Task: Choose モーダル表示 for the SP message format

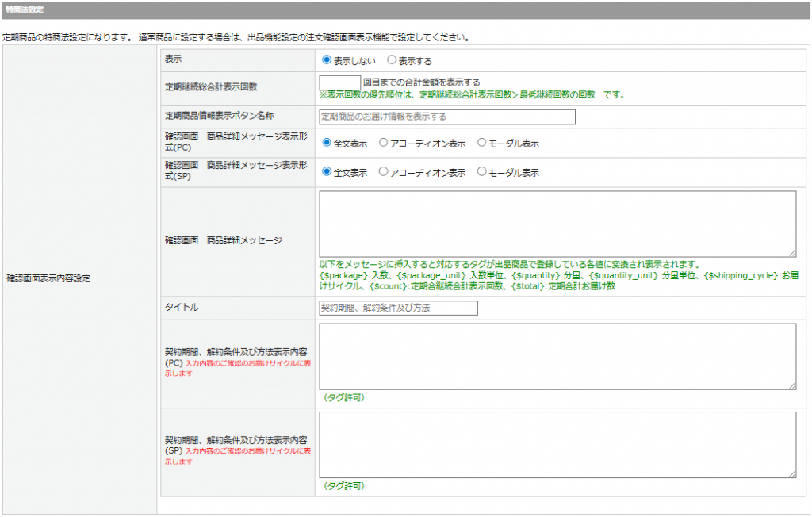Action: 481,171
